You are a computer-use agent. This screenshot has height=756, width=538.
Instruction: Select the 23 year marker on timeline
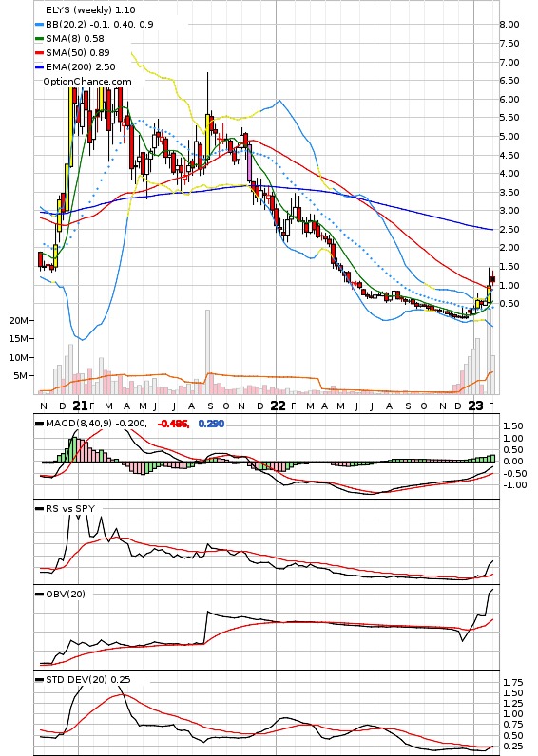pos(476,406)
